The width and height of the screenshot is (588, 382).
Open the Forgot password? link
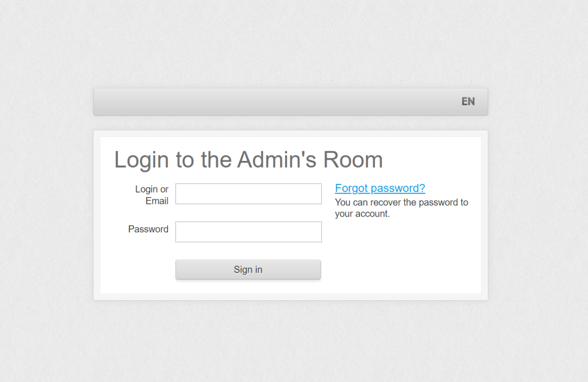tap(380, 188)
